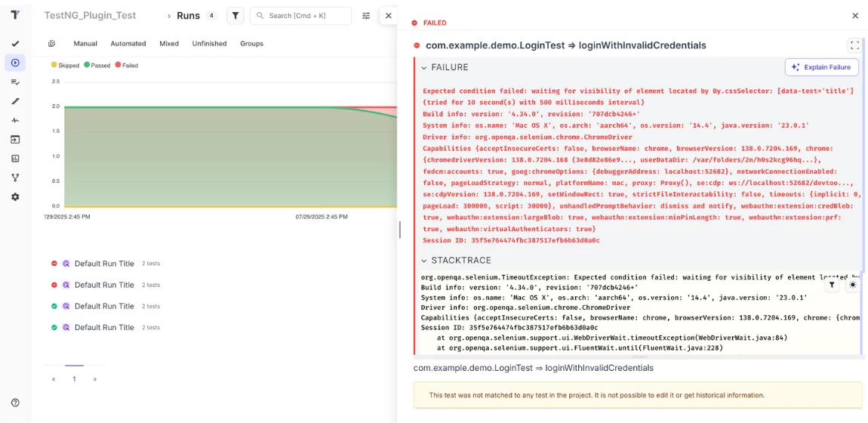
Task: Click the Search runs input field
Action: (306, 16)
